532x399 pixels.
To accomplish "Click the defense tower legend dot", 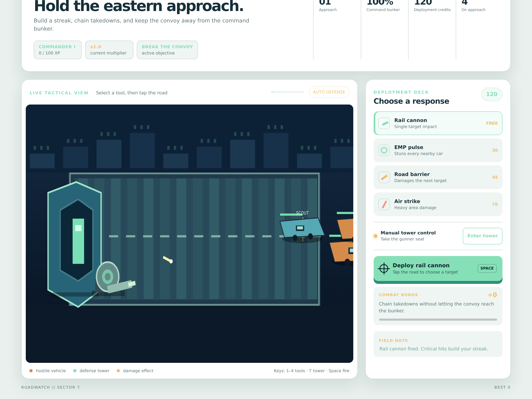I will tap(75, 371).
